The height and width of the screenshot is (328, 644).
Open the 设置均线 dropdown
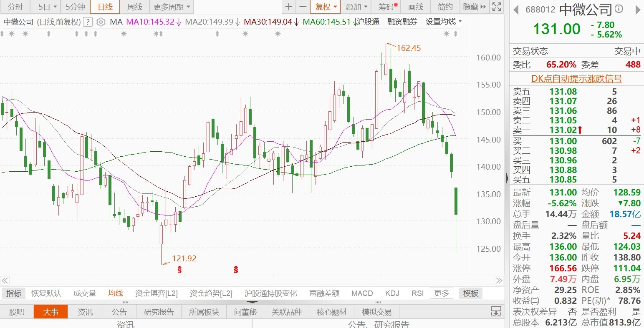click(444, 22)
